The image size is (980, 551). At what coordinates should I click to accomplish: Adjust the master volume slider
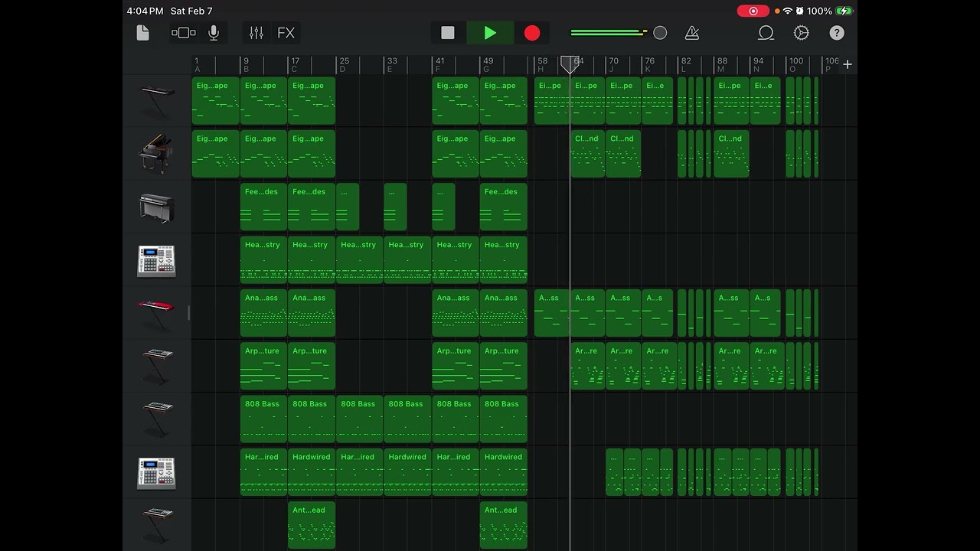tap(619, 33)
